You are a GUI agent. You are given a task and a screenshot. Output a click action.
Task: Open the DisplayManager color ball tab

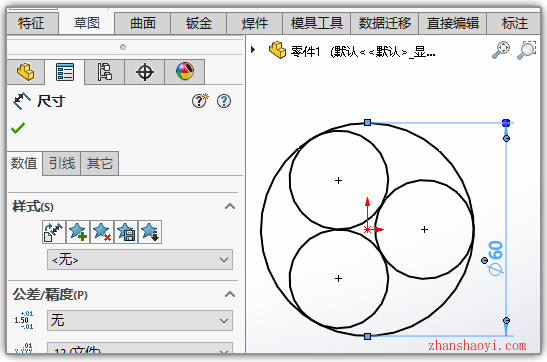pyautogui.click(x=185, y=71)
